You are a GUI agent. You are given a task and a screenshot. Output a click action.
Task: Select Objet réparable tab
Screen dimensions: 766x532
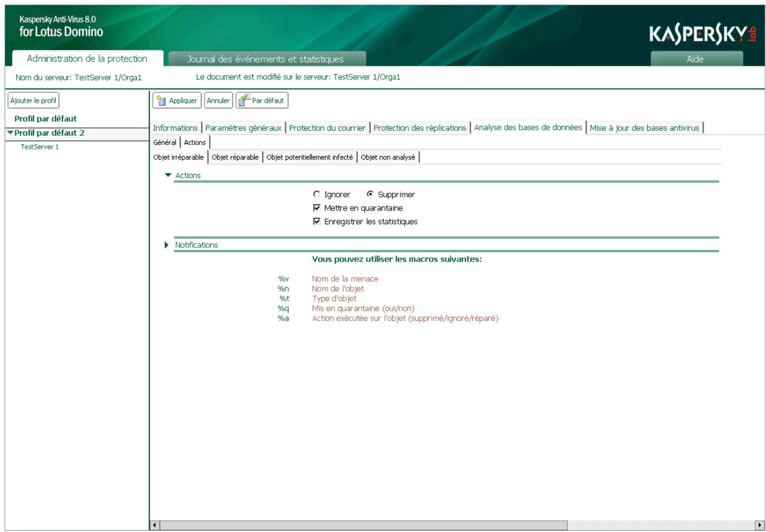235,157
